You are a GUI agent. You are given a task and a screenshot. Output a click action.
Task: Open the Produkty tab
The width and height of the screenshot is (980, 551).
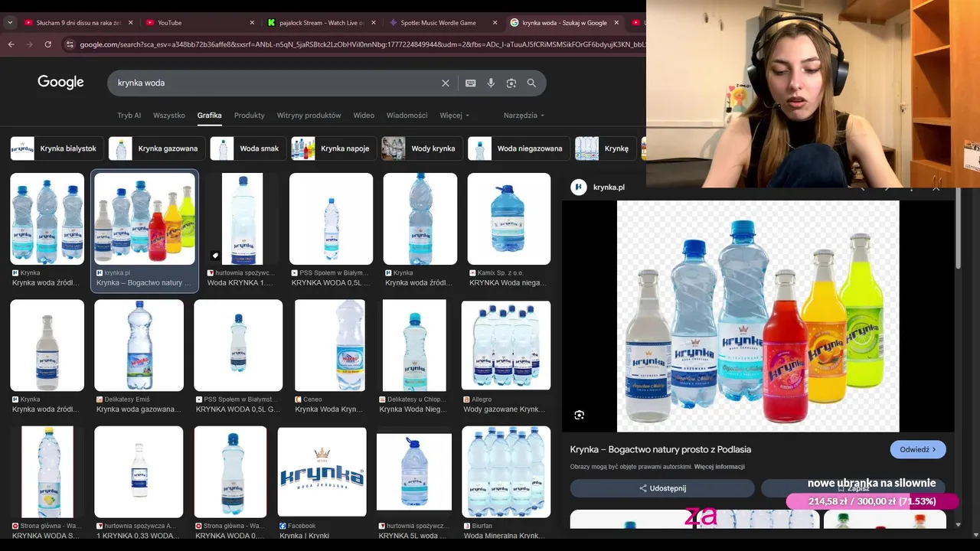[250, 116]
